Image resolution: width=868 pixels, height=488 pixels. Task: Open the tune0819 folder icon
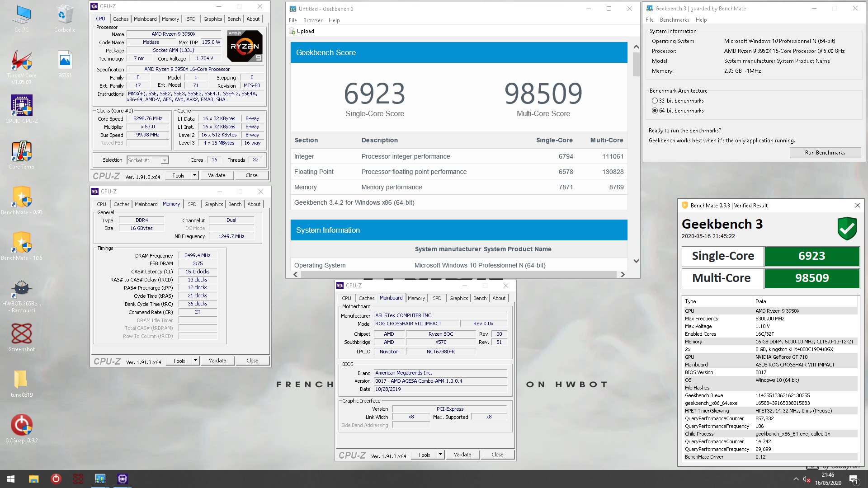[x=21, y=383]
